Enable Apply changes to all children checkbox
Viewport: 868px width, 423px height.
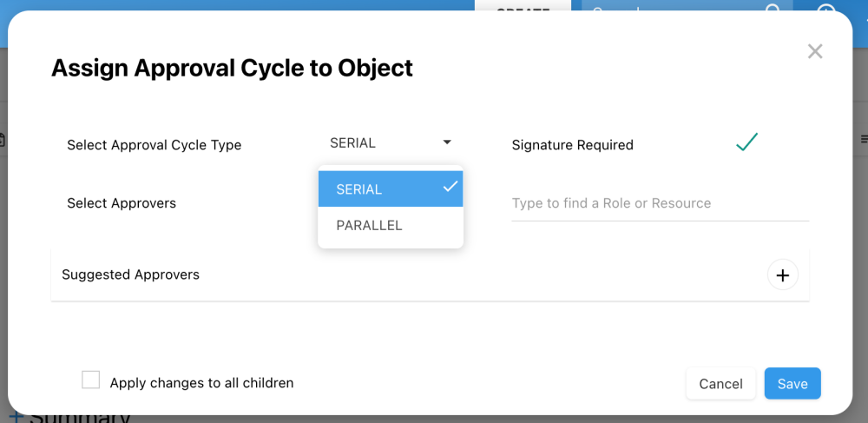coord(90,380)
